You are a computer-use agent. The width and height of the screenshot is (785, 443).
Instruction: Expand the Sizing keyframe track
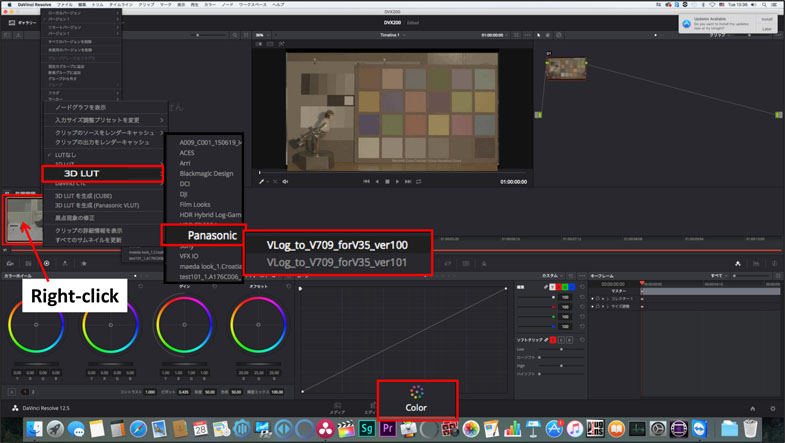pos(608,306)
